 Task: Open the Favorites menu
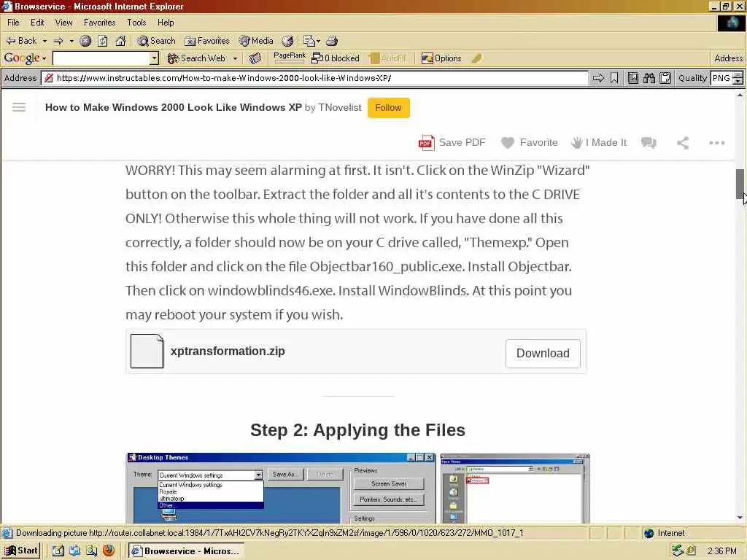click(99, 23)
